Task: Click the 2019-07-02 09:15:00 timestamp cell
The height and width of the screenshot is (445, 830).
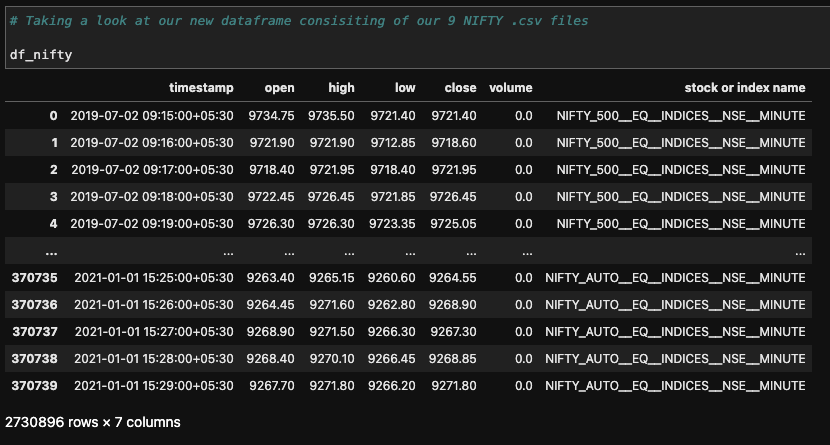Action: (152, 117)
